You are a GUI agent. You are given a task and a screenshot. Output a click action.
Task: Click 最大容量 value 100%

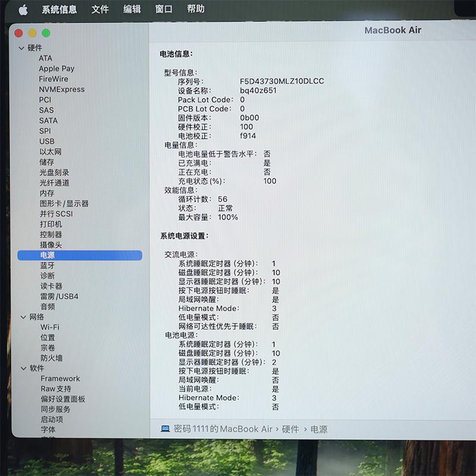228,217
